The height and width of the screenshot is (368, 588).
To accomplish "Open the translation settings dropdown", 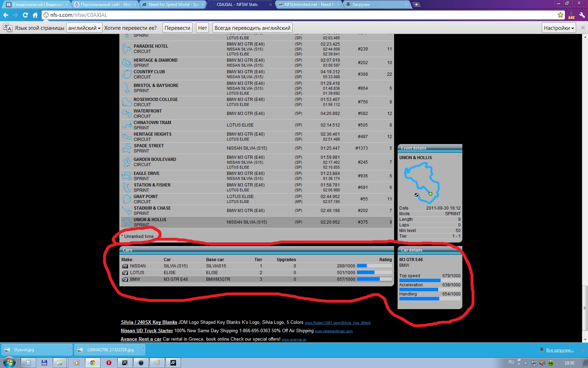I will coord(559,28).
